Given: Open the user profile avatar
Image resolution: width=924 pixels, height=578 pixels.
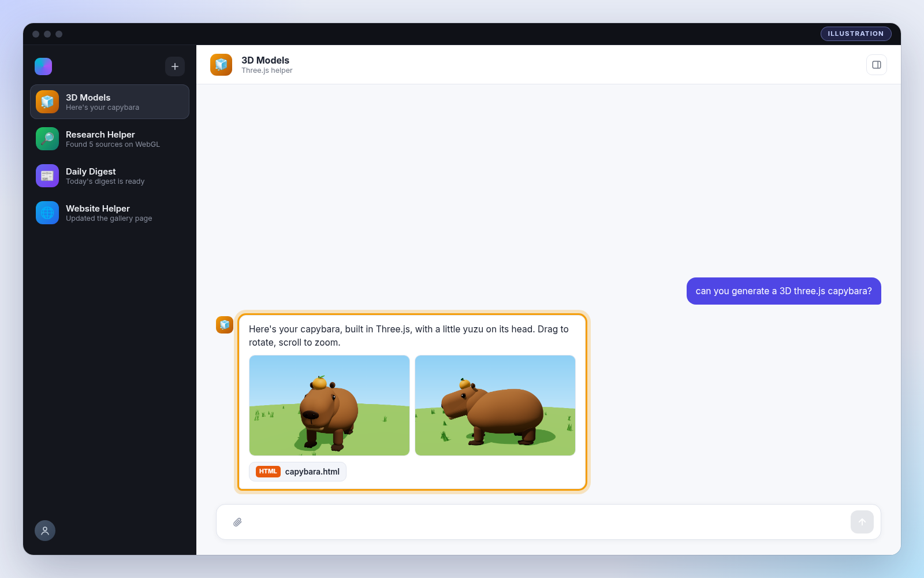Looking at the screenshot, I should (x=45, y=531).
